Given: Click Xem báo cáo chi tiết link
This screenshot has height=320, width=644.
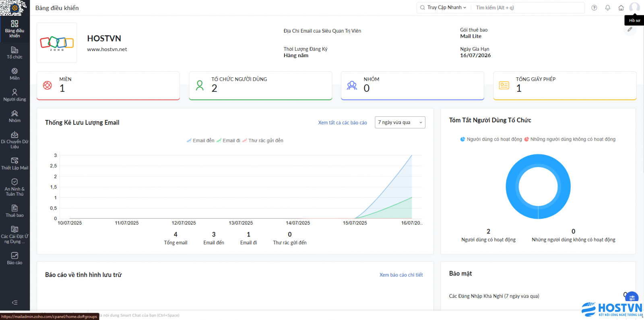Looking at the screenshot, I should [x=401, y=275].
